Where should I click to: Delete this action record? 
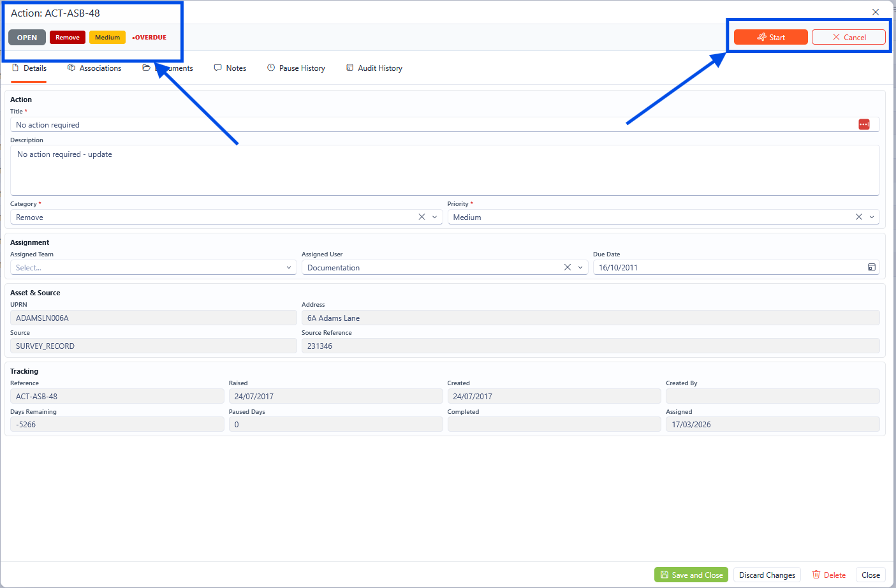(x=828, y=575)
